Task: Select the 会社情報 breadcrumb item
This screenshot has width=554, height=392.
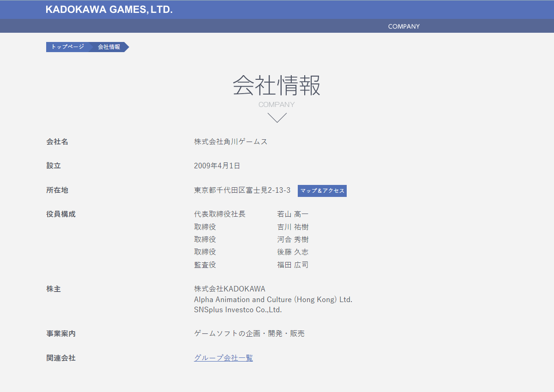Action: 109,47
